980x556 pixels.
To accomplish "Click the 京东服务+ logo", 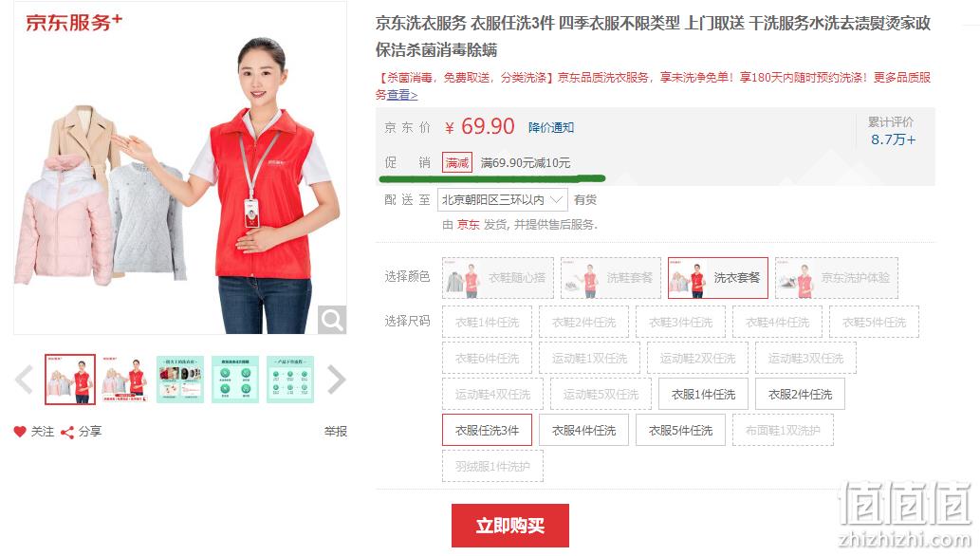I will pyautogui.click(x=74, y=23).
